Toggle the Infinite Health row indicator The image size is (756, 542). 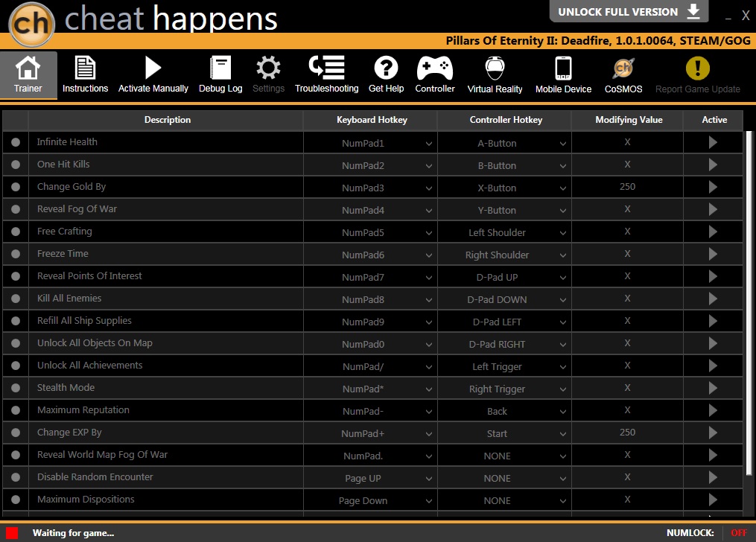16,142
